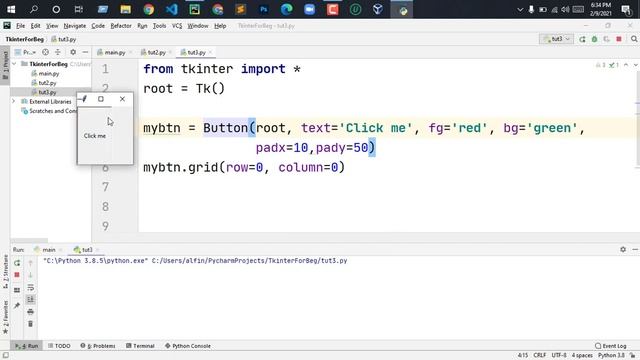Toggle pin tab in Run panel
Screen dimensions: 640x360
coord(17,305)
